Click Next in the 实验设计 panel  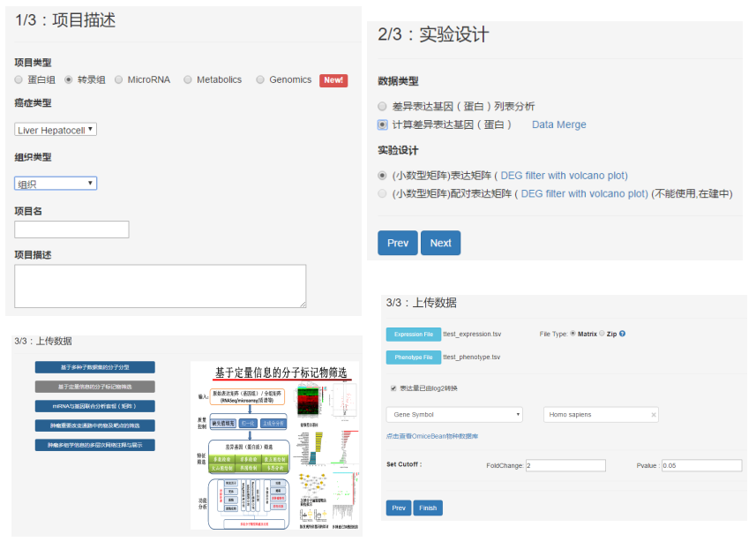pyautogui.click(x=441, y=243)
